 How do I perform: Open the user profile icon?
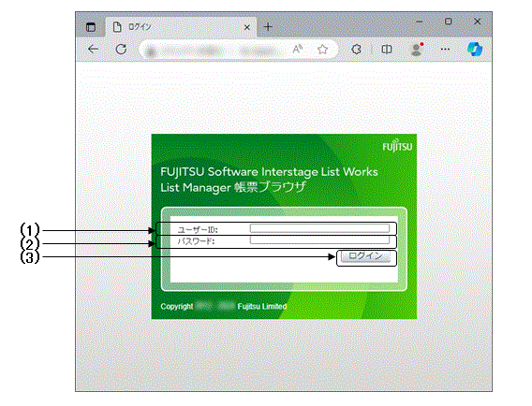pyautogui.click(x=416, y=50)
